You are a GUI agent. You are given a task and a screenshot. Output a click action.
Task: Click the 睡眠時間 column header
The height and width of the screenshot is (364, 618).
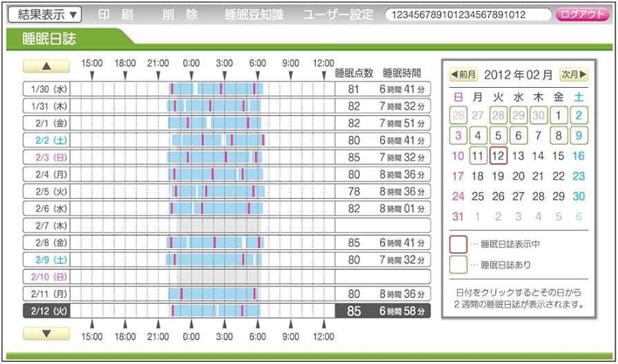402,73
